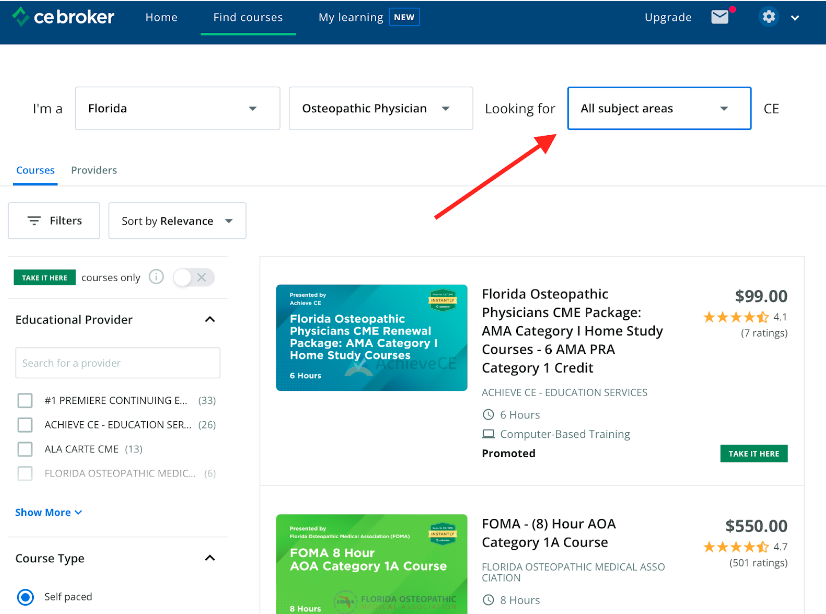Viewport: 826px width, 614px height.
Task: Click the laptop icon beside Computer-Based Training
Action: [488, 434]
